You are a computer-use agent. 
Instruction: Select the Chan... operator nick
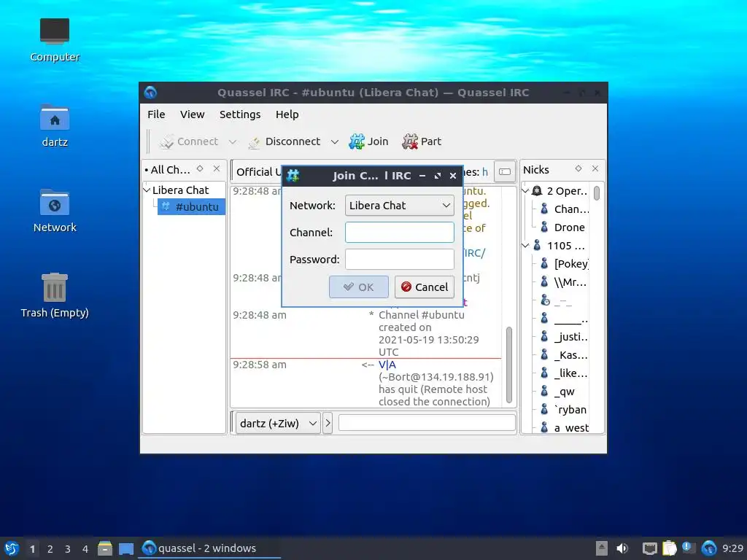(x=572, y=209)
